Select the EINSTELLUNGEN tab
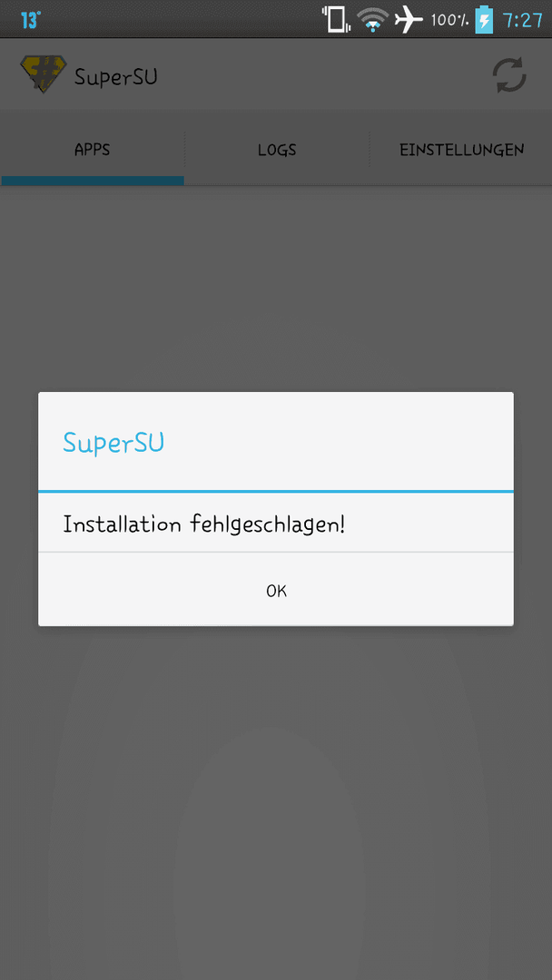The height and width of the screenshot is (980, 552). click(461, 150)
